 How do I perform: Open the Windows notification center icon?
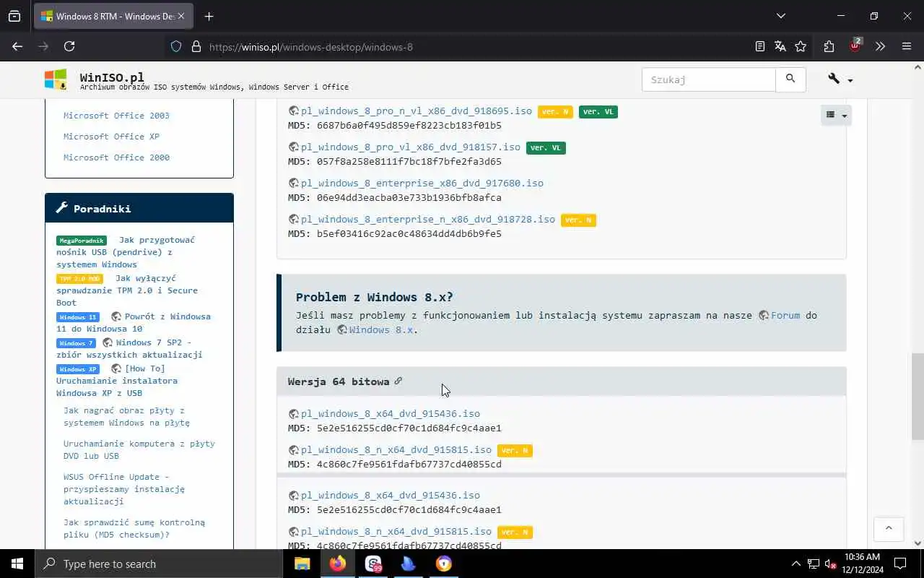click(900, 564)
